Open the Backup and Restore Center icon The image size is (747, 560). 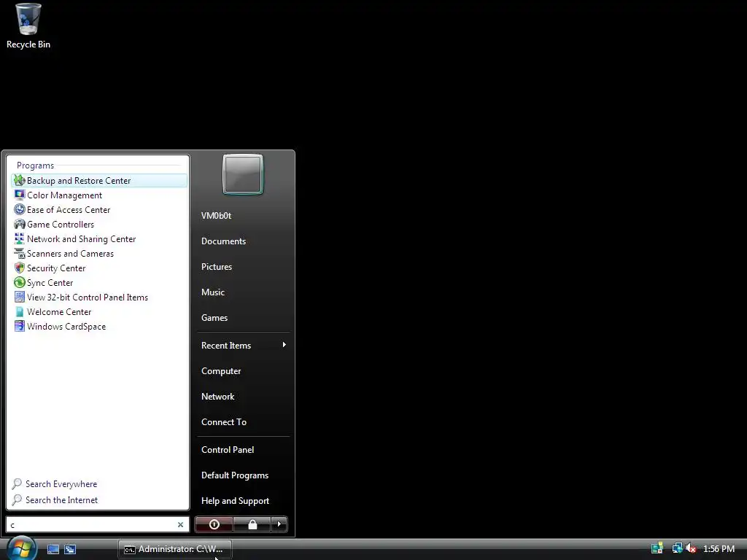[x=20, y=181]
